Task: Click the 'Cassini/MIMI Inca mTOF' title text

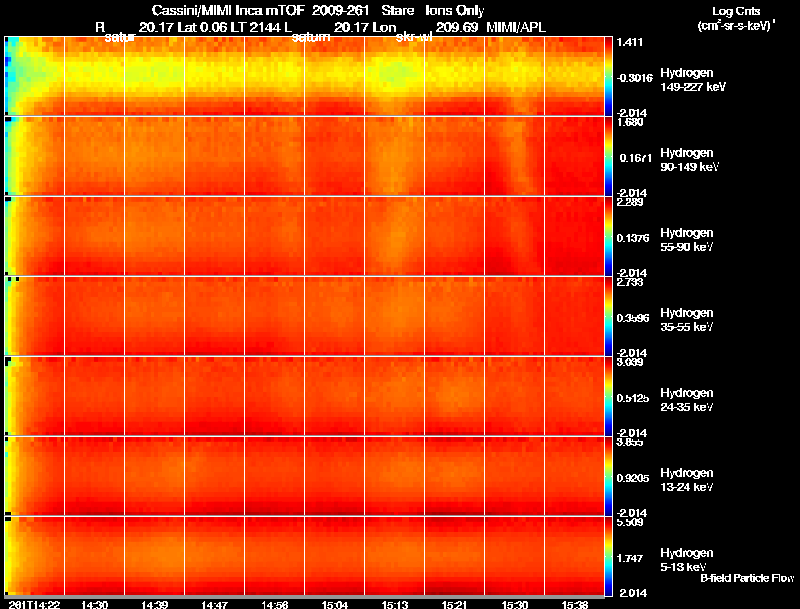Action: (228, 11)
